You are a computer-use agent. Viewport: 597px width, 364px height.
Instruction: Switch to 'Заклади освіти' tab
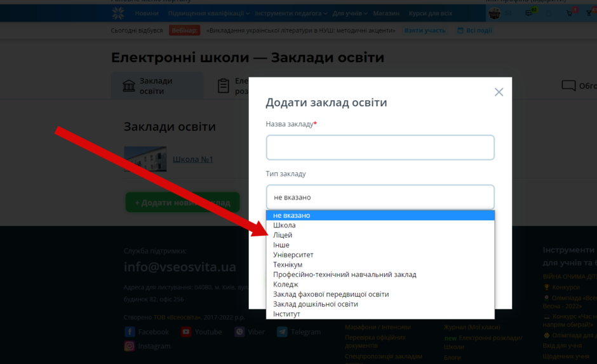pos(158,86)
